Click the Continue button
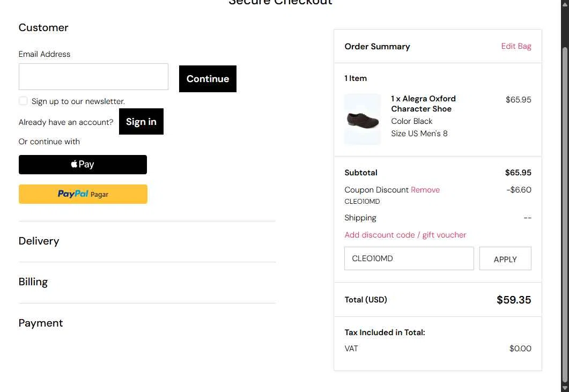The width and height of the screenshot is (569, 392). 208,79
